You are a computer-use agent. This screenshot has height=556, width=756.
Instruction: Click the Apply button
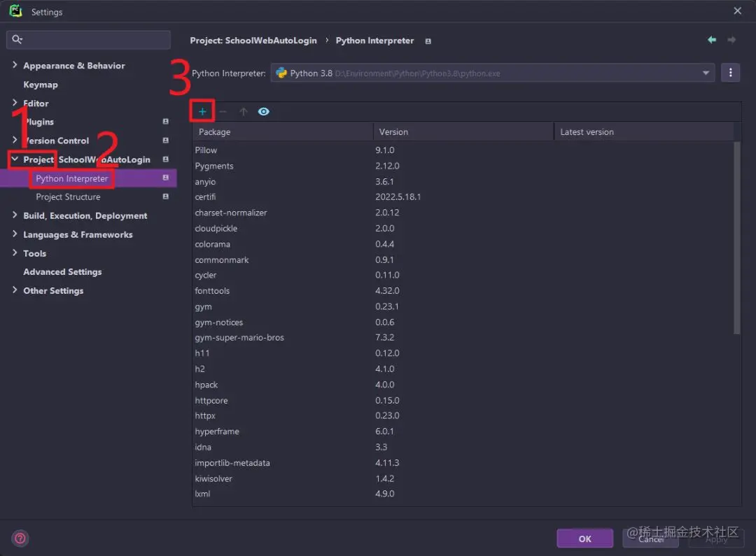coord(716,539)
